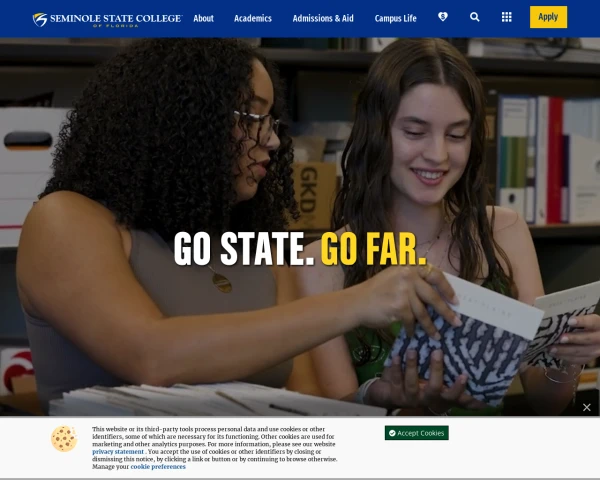Click the cookie image icon
This screenshot has width=600, height=480.
click(64, 439)
